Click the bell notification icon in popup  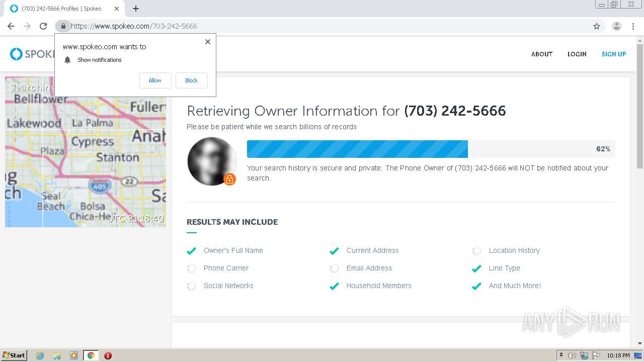[x=67, y=60]
